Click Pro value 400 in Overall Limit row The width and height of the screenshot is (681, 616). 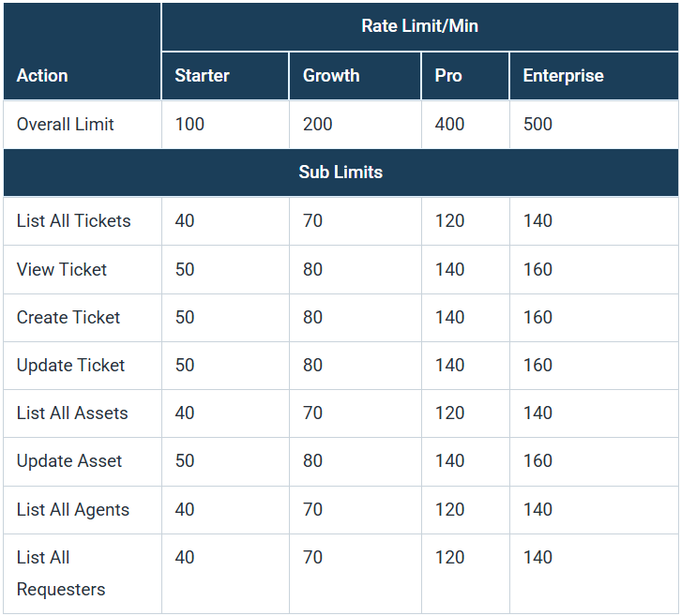(449, 125)
